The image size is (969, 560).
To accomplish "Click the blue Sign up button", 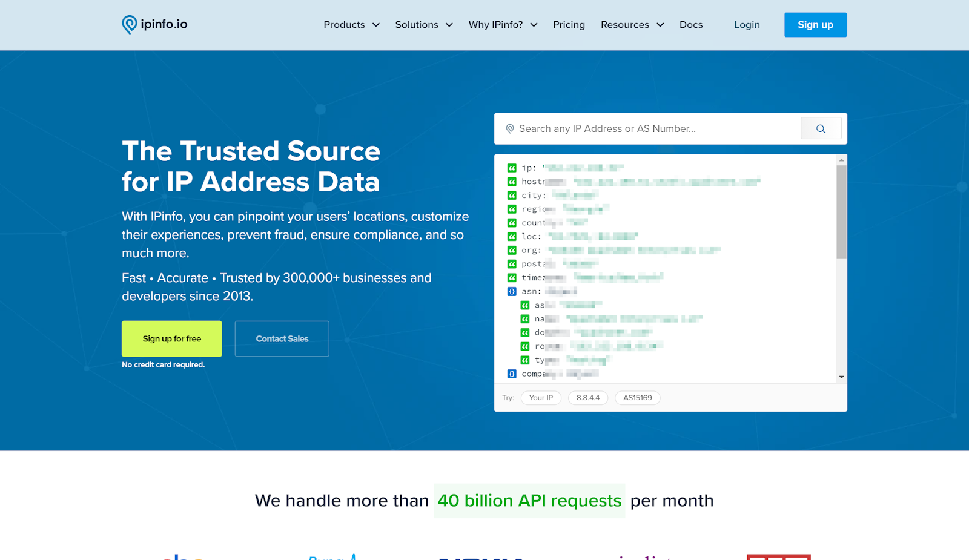I will pos(815,25).
